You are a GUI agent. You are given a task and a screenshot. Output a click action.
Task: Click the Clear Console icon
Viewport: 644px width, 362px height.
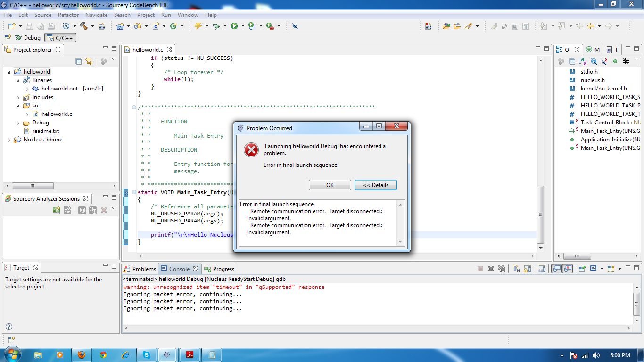(x=516, y=269)
